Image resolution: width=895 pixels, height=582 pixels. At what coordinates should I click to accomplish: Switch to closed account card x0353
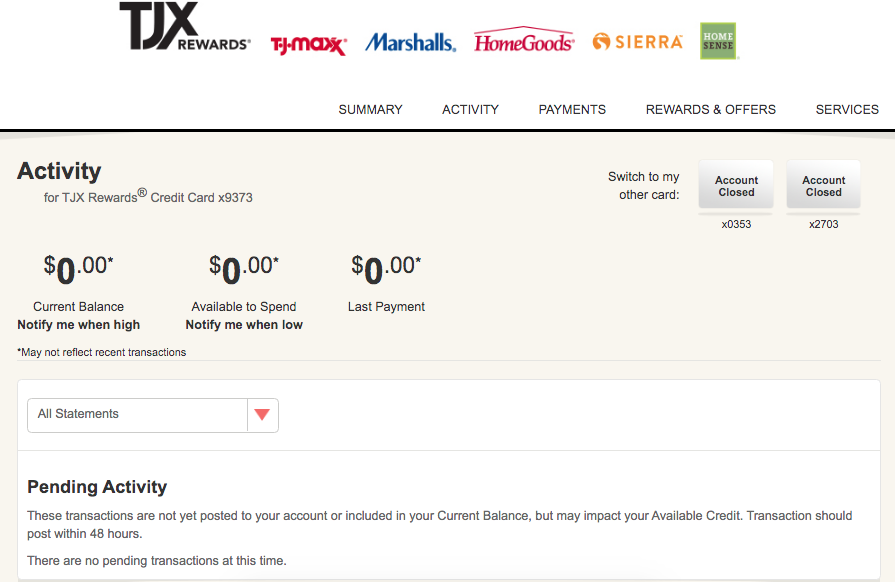pos(736,186)
